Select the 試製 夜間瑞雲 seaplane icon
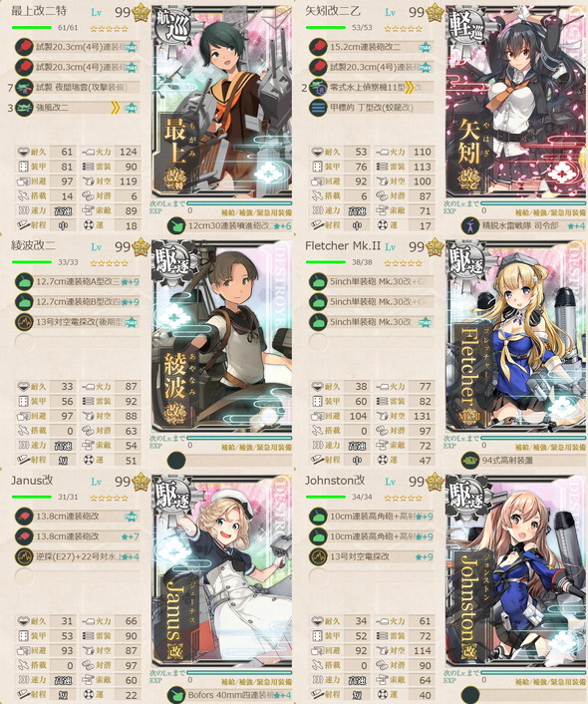 [x=24, y=87]
